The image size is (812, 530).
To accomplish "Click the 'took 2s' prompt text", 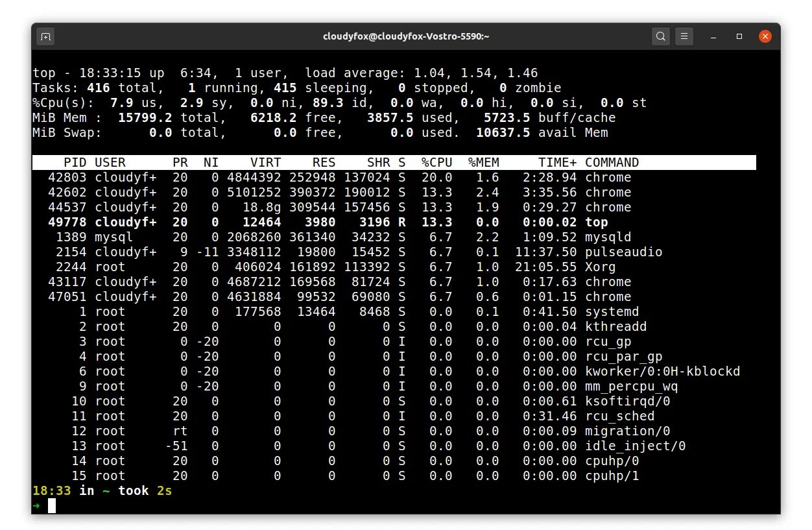I will click(145, 490).
